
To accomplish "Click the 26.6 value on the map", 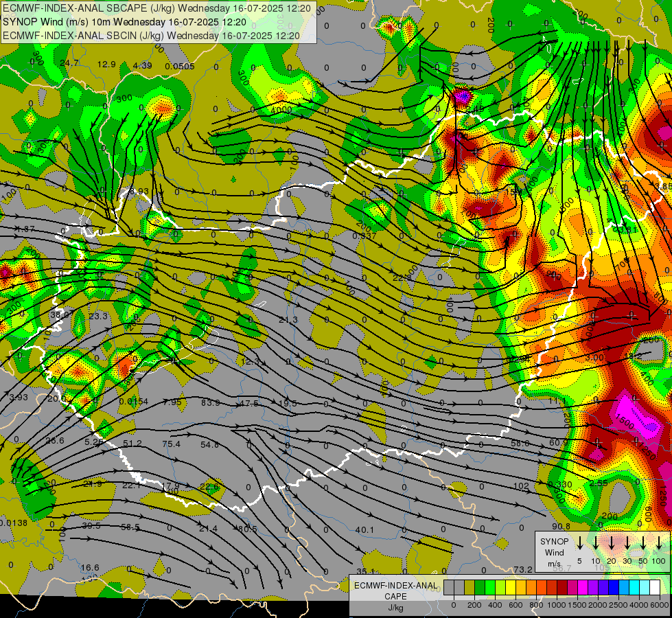I will (54, 440).
